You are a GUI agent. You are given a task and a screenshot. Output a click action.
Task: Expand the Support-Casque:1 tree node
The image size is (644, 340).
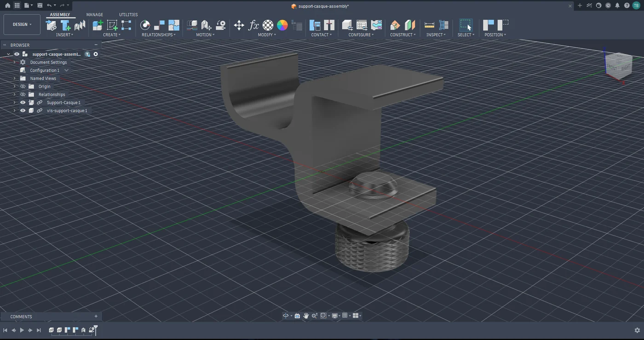click(14, 103)
